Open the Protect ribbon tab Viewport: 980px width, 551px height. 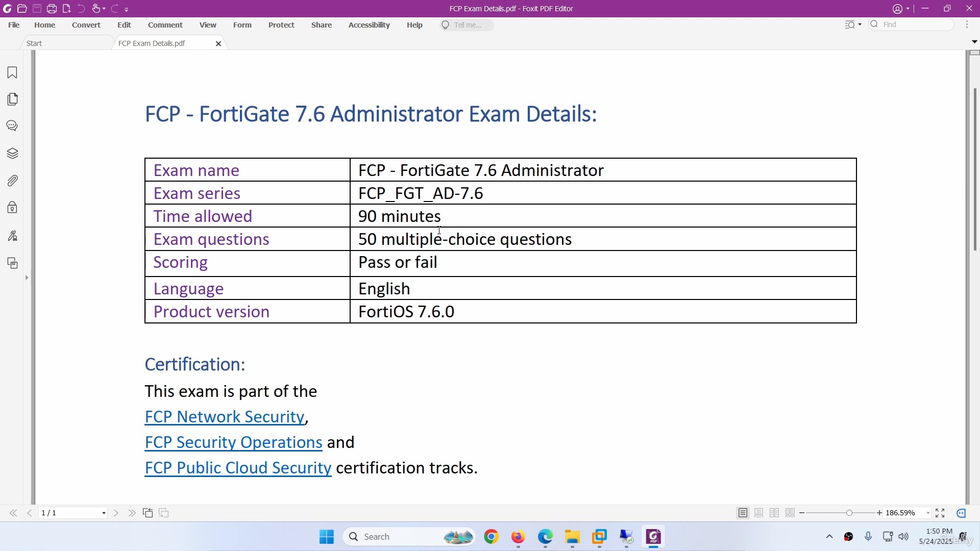tap(281, 25)
